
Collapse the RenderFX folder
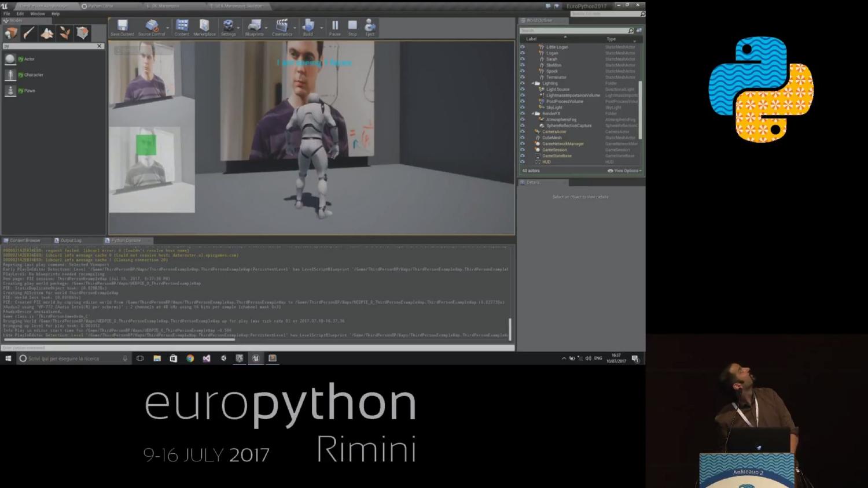(x=533, y=113)
